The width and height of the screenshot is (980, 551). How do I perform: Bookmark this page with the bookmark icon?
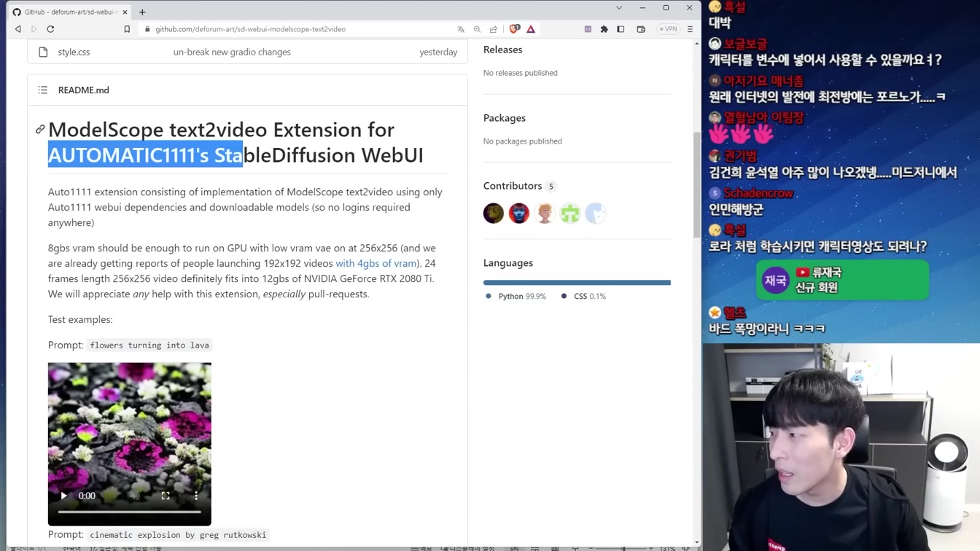[x=127, y=29]
